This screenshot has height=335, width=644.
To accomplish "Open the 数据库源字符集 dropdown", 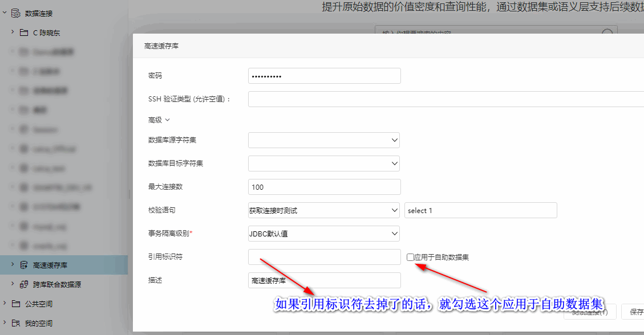I will 324,140.
